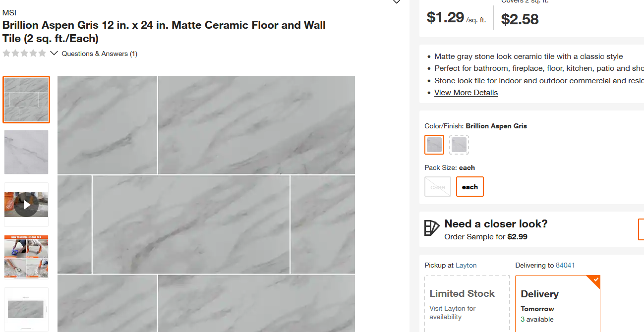This screenshot has width=644, height=332.
Task: Select the 'case' pack size option
Action: coord(437,186)
